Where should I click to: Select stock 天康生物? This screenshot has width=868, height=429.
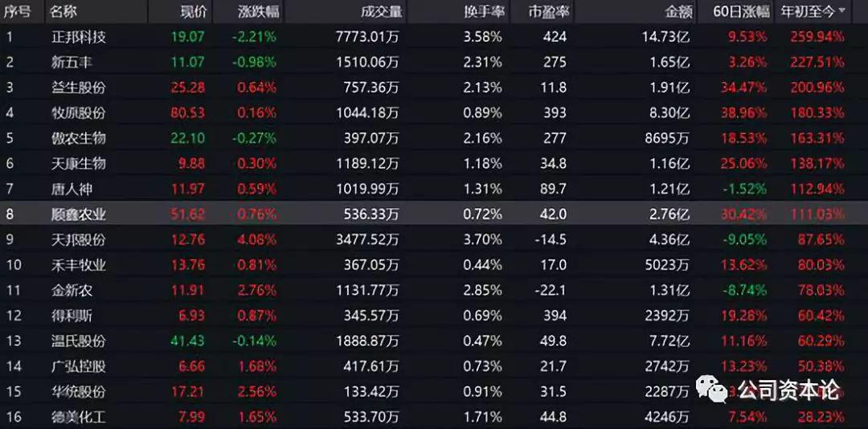(x=78, y=164)
